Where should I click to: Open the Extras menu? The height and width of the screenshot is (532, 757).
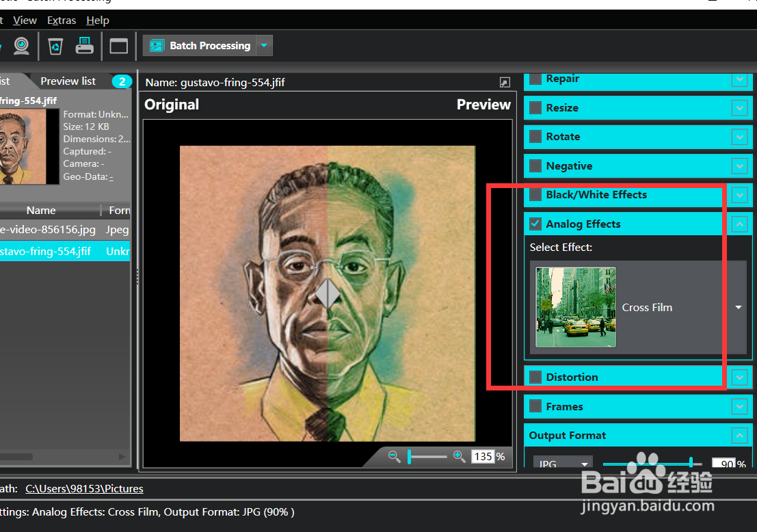62,21
